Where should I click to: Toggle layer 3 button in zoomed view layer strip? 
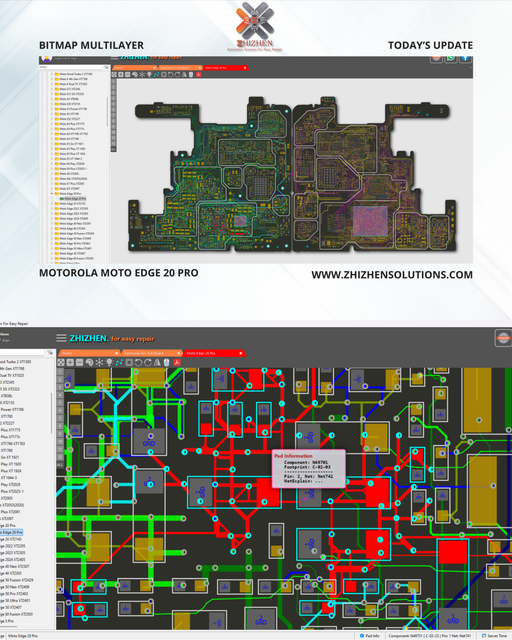click(x=60, y=387)
